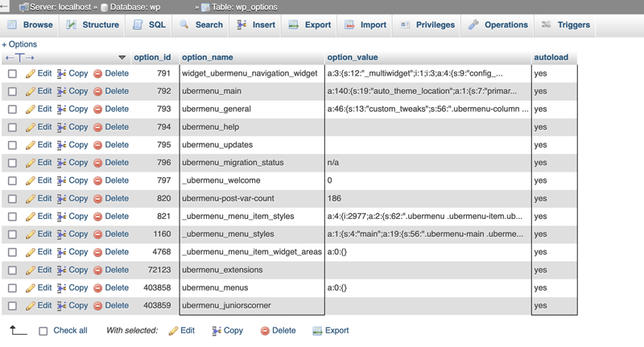This screenshot has width=644, height=347.
Task: Click the Structure tab icon
Action: pos(72,25)
